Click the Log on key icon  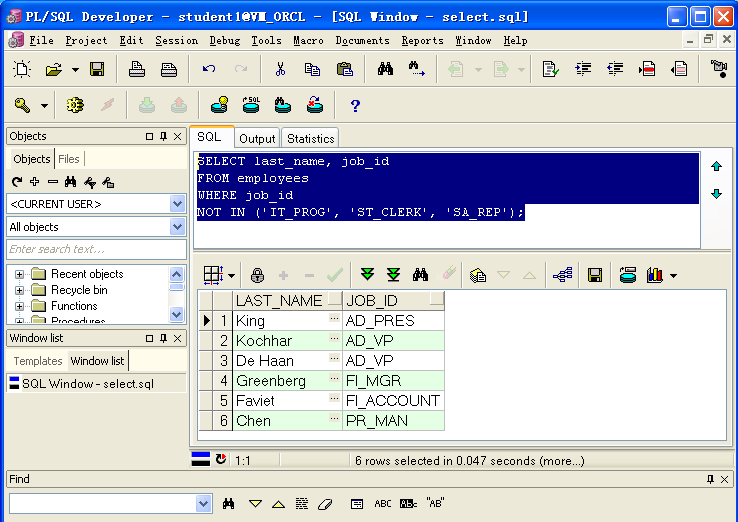click(22, 105)
